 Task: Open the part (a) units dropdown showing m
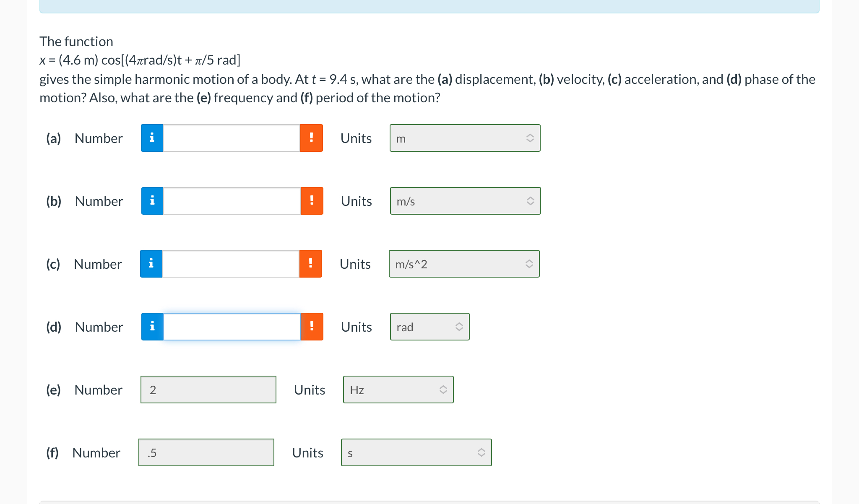click(465, 138)
